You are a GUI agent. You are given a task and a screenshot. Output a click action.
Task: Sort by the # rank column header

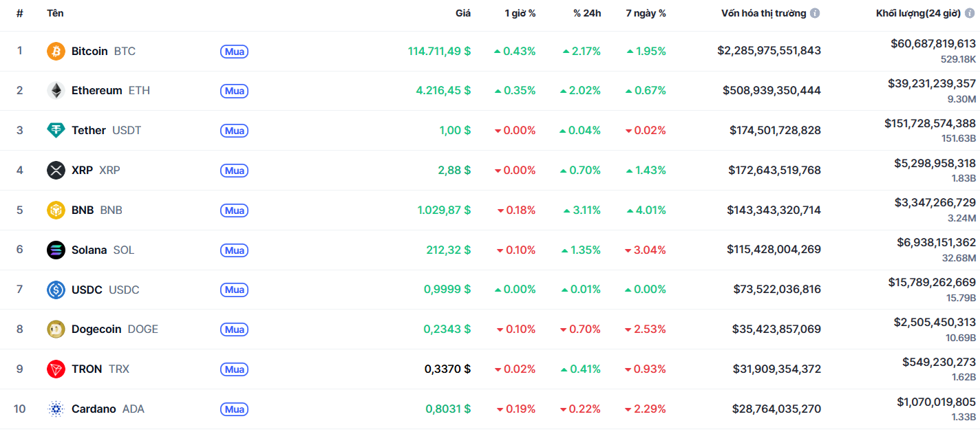tap(20, 13)
